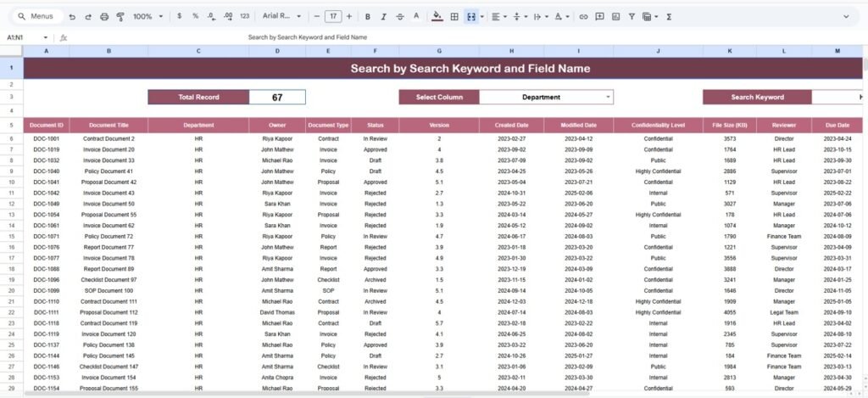Click the Legal Team reviewer cell
Viewport: 868px width, 398px height.
click(784, 312)
